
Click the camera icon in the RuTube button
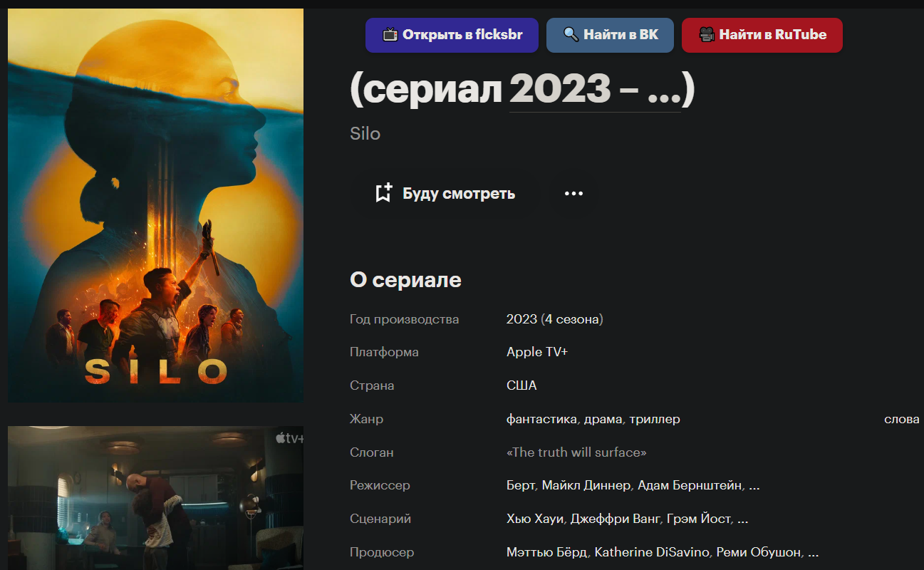[707, 34]
